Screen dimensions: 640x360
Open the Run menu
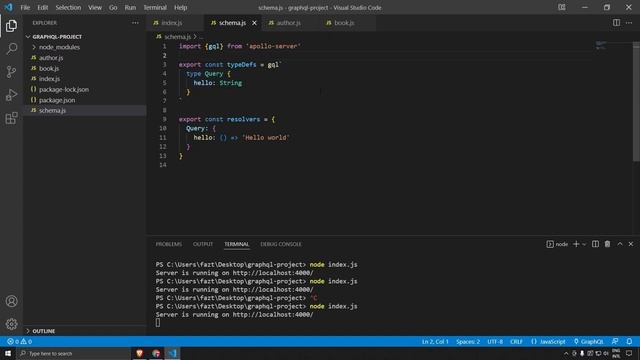pos(130,7)
